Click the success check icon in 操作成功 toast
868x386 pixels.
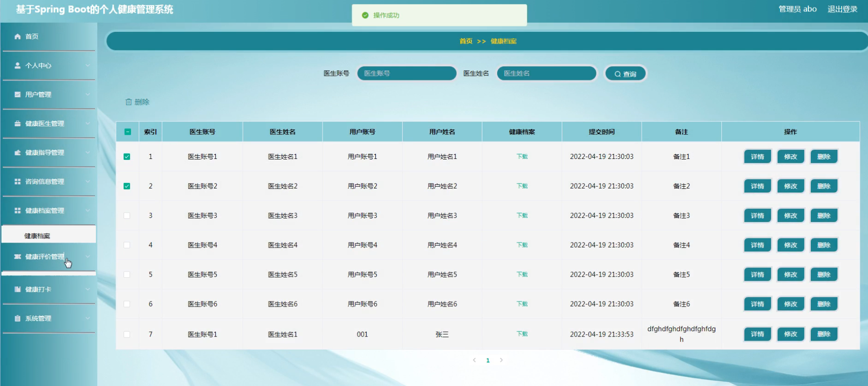[365, 15]
